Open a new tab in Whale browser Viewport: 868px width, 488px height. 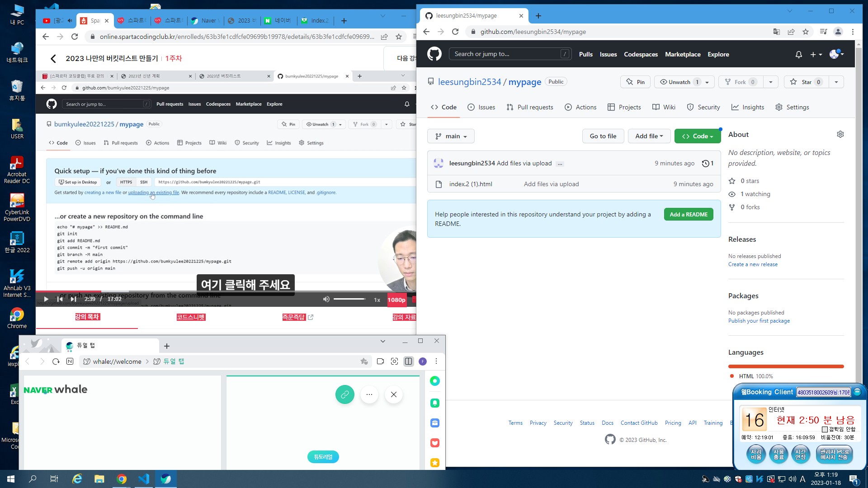[167, 346]
